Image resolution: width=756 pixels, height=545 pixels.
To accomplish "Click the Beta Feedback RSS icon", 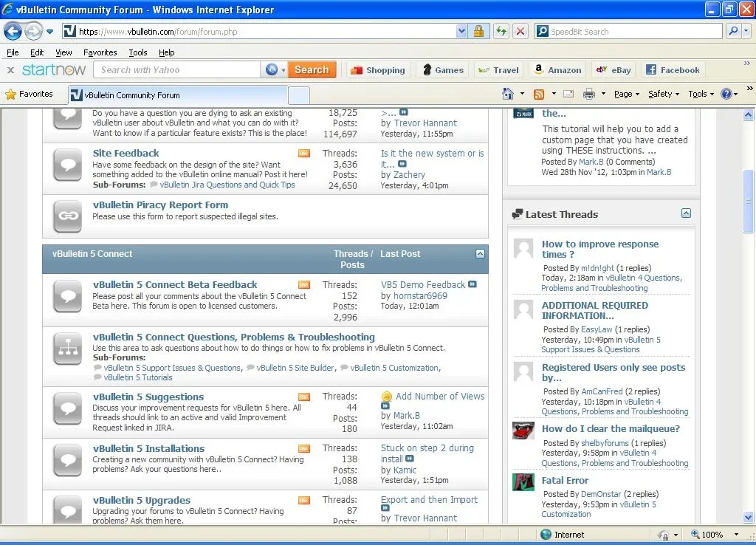I will pyautogui.click(x=303, y=285).
